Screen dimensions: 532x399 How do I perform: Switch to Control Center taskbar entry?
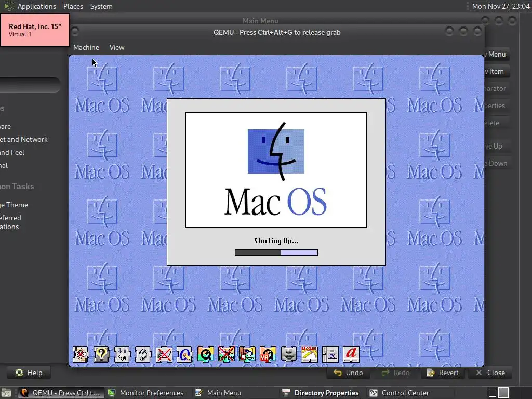click(400, 393)
